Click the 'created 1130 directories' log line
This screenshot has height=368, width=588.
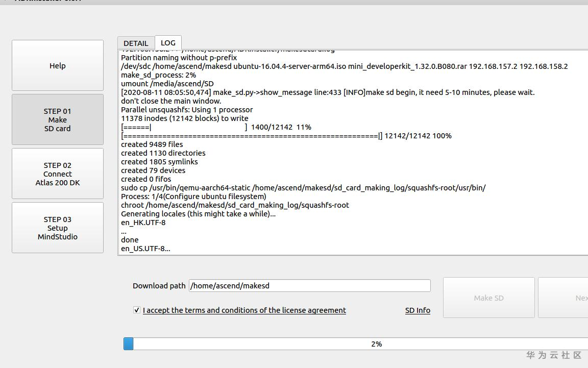click(163, 153)
